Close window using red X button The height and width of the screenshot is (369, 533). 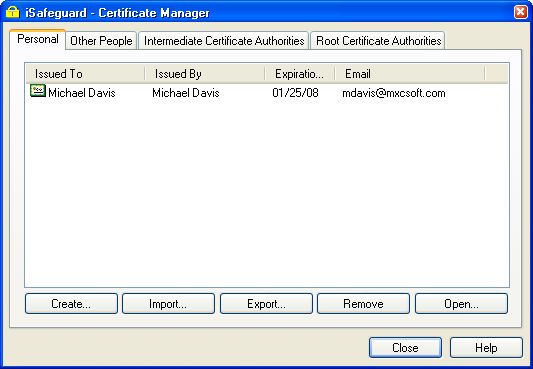[520, 12]
